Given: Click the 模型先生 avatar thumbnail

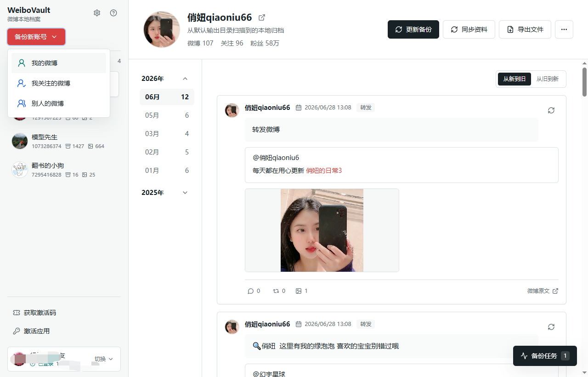Looking at the screenshot, I should [x=20, y=141].
